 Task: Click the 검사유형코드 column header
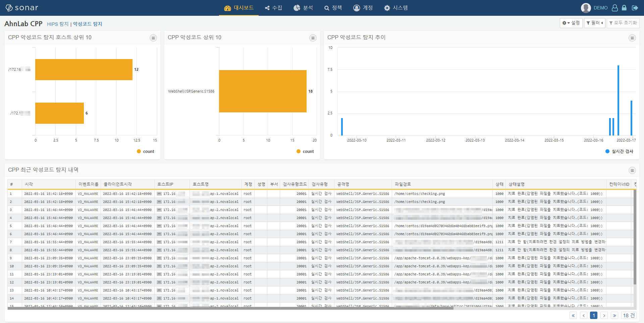point(294,184)
